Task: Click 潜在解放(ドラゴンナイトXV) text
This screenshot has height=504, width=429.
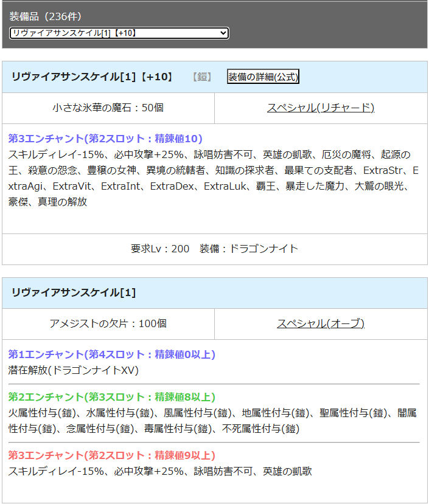Action: click(74, 370)
